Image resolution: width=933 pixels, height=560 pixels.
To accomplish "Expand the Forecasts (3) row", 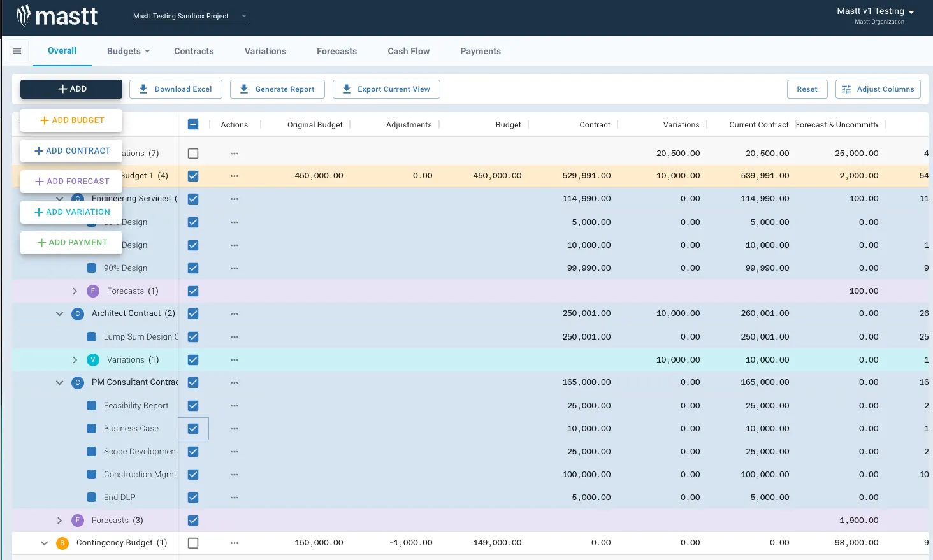I will tap(59, 521).
